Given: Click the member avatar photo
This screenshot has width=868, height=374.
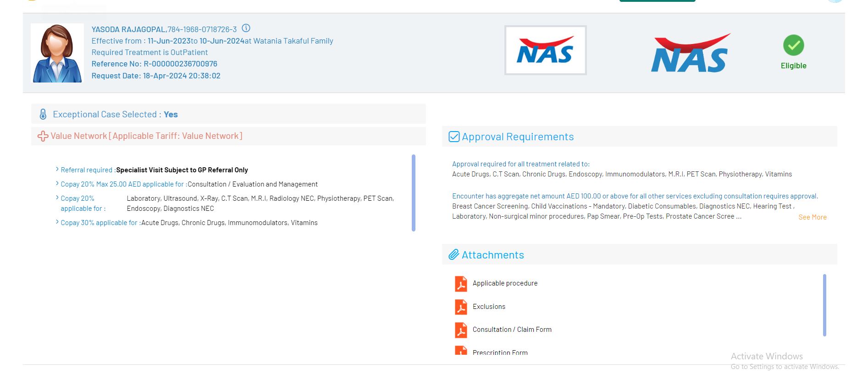Looking at the screenshot, I should [x=57, y=53].
